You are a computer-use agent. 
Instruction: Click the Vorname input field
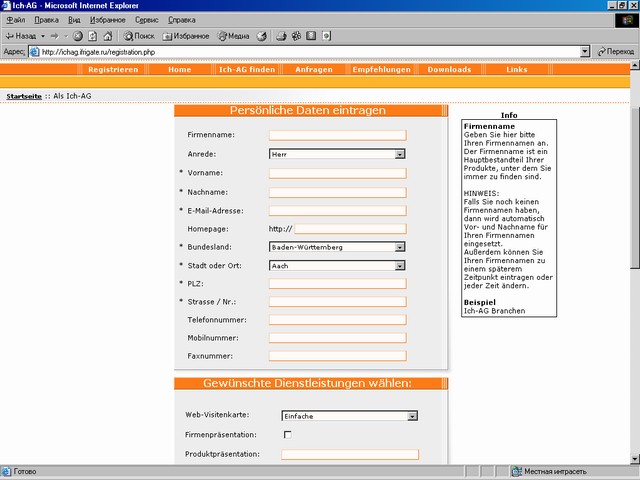338,173
